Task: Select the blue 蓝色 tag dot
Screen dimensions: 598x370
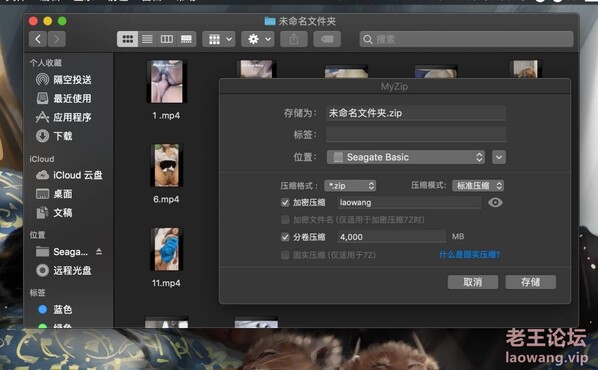Action: [43, 309]
